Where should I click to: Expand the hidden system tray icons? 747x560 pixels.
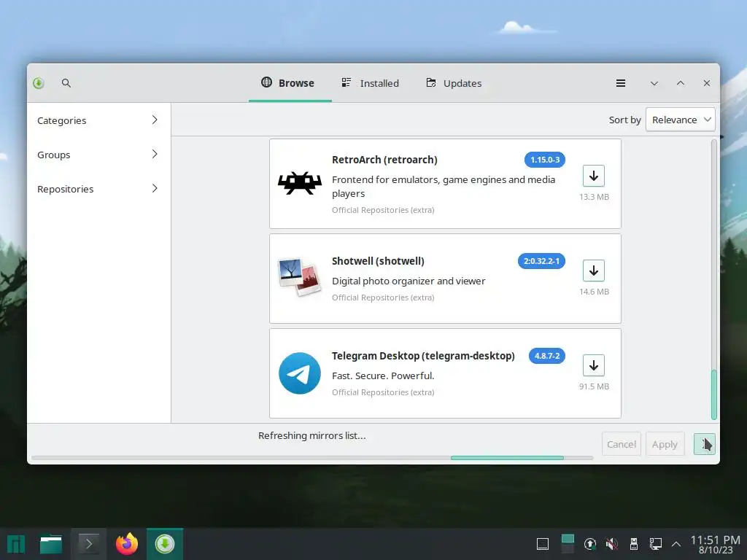tap(676, 544)
